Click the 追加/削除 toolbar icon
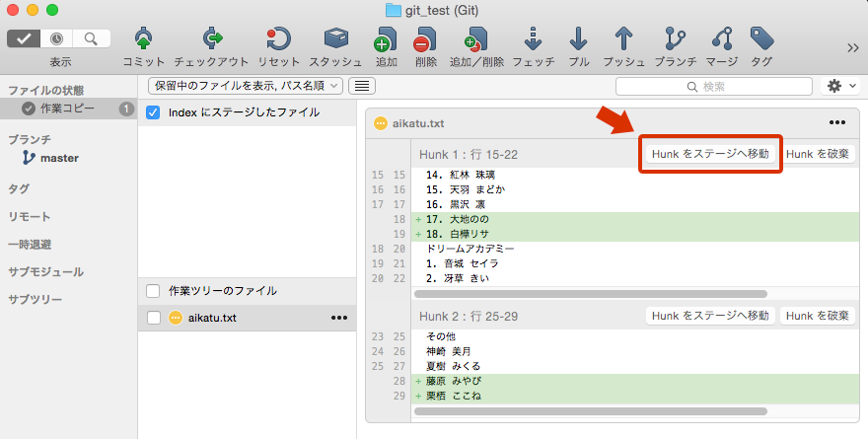The height and width of the screenshot is (439, 868). pos(476,38)
